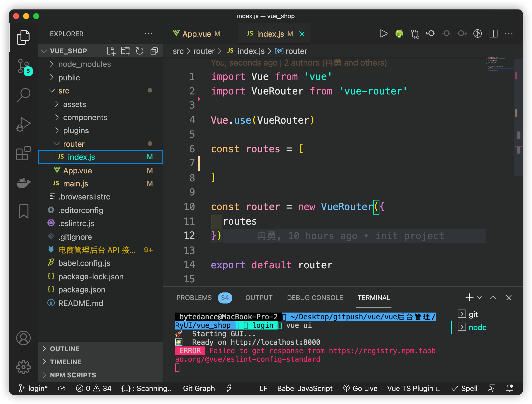Open babel.config.js file
Viewport: 532px width, 404px height.
100,263
